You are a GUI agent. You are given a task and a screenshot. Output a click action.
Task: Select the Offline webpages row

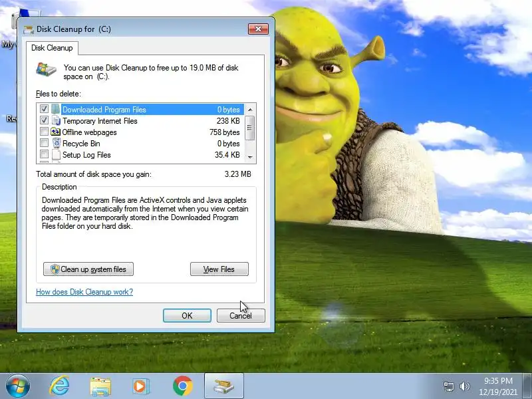(140, 132)
